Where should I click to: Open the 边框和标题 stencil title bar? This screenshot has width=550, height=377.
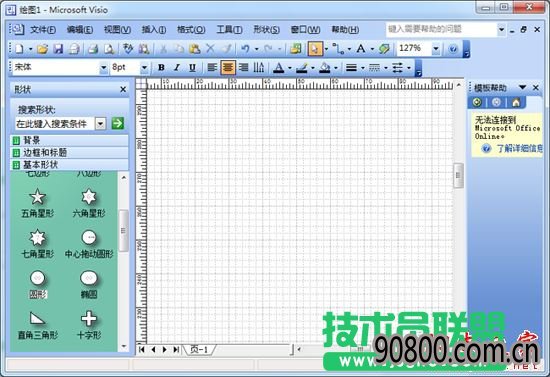69,153
